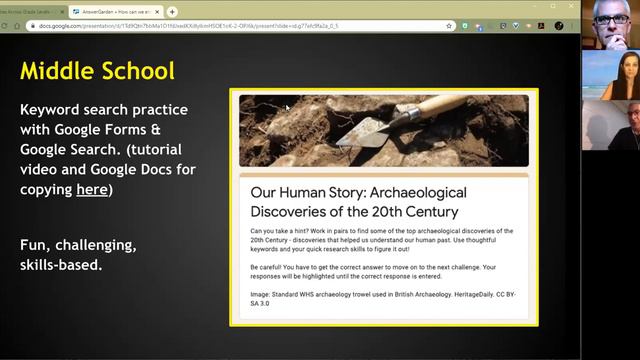This screenshot has height=360, width=640.
Task: Click the 'Middle School' slide heading
Action: point(98,71)
